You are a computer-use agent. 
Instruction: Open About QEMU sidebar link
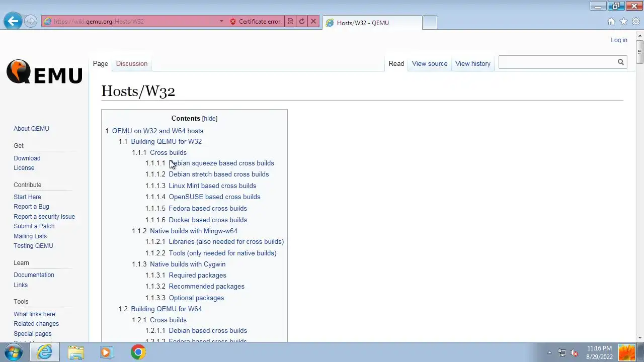31,129
